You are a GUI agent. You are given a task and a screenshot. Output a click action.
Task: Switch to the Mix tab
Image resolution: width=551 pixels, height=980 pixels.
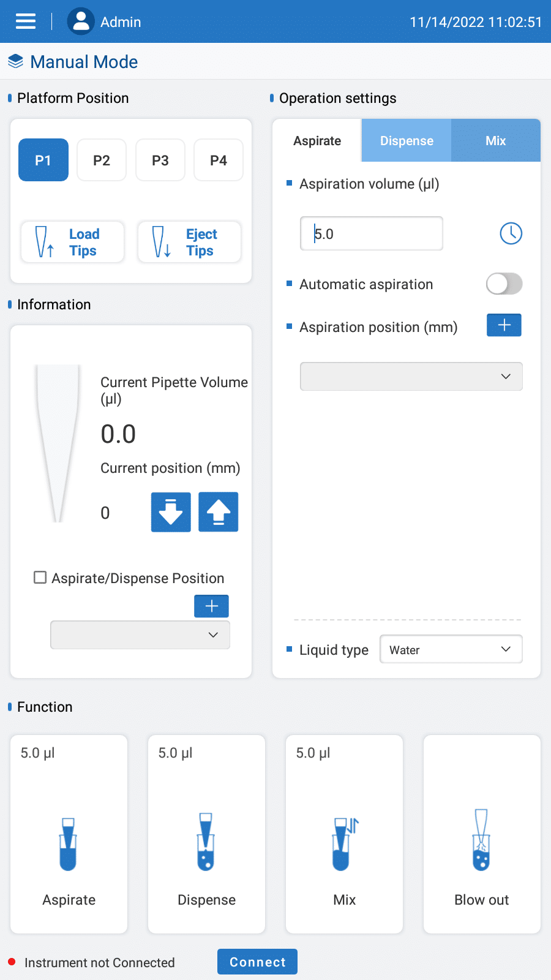495,141
